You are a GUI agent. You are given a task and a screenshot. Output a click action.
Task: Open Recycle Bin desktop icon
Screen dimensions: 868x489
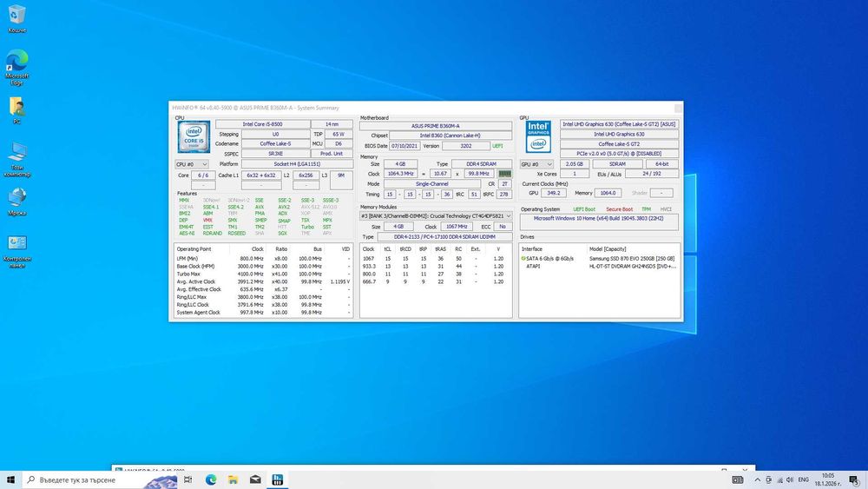17,19
